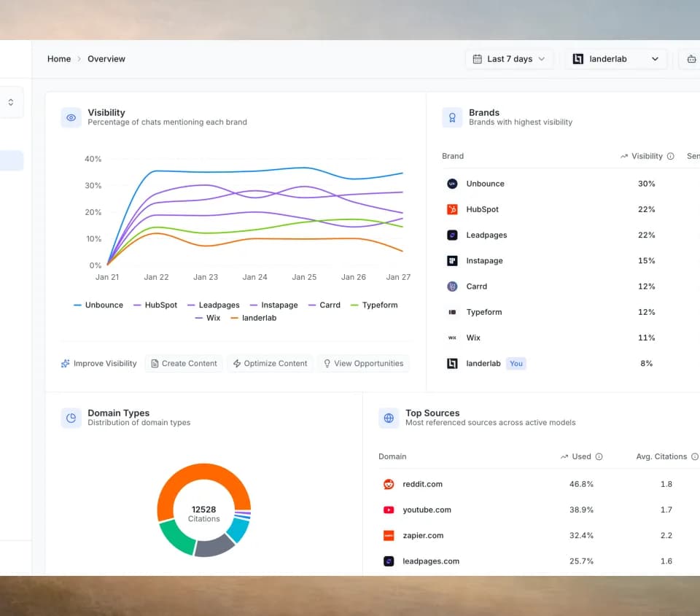
Task: Click the info icon next to Visibility column
Action: click(x=671, y=156)
